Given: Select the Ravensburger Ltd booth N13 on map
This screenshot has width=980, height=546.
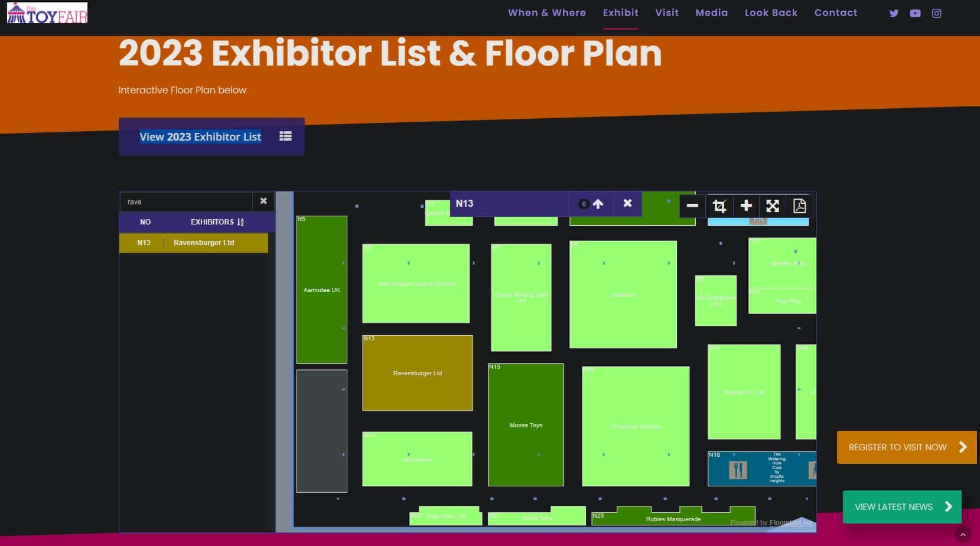Looking at the screenshot, I should (x=417, y=373).
